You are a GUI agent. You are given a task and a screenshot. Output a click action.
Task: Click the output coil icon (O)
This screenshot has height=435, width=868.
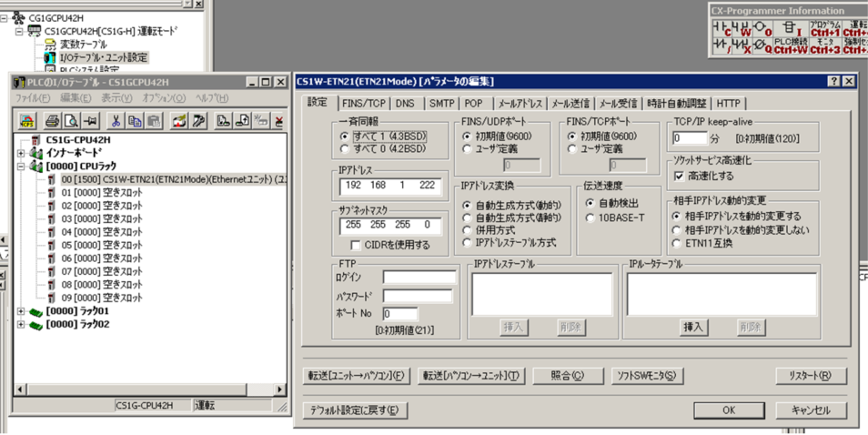(762, 28)
